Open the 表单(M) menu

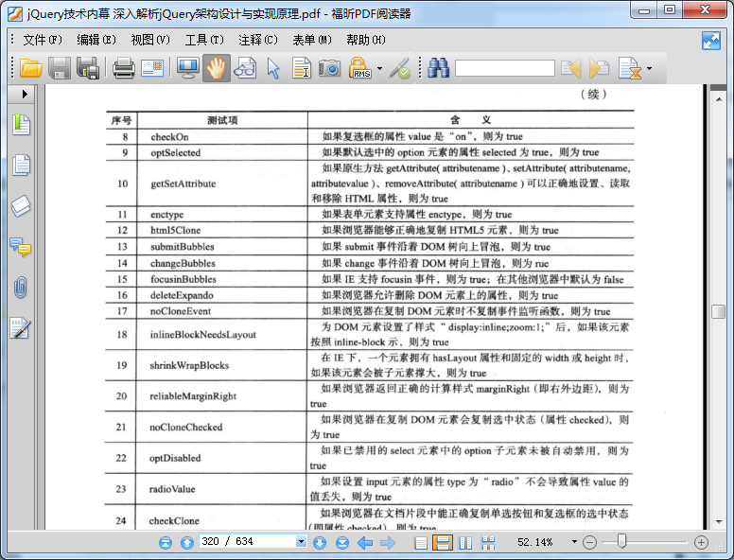[x=312, y=40]
